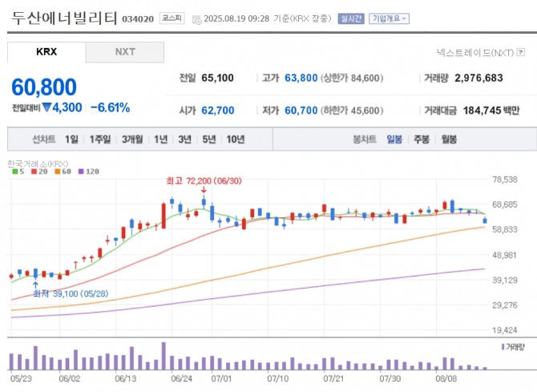Screen dimensions: 537x392
Task: Select the 주봉 candlestick chart
Action: click(x=422, y=139)
